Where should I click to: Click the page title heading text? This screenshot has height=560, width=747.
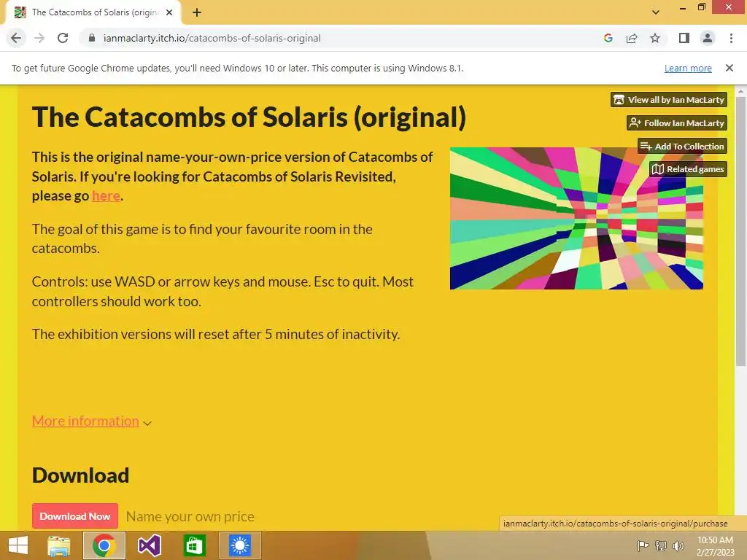pyautogui.click(x=249, y=117)
